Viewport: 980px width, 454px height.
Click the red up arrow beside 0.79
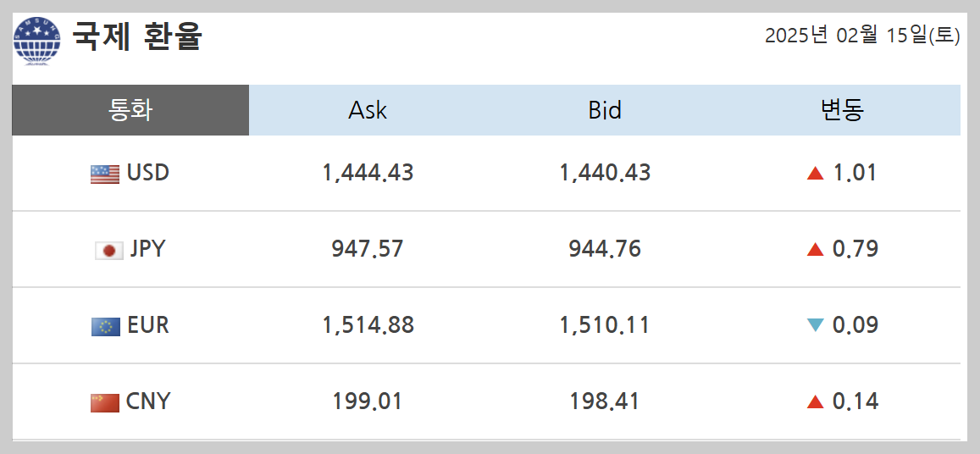click(x=816, y=250)
